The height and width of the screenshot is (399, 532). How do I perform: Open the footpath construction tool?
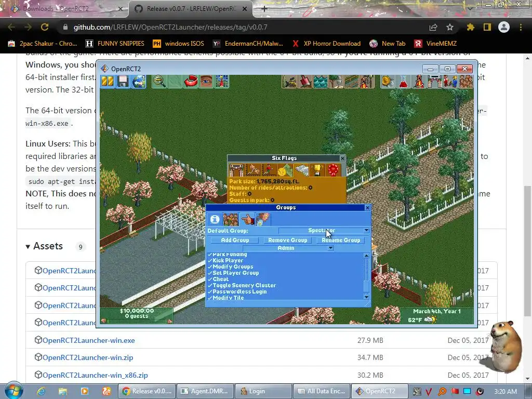pyautogui.click(x=351, y=82)
